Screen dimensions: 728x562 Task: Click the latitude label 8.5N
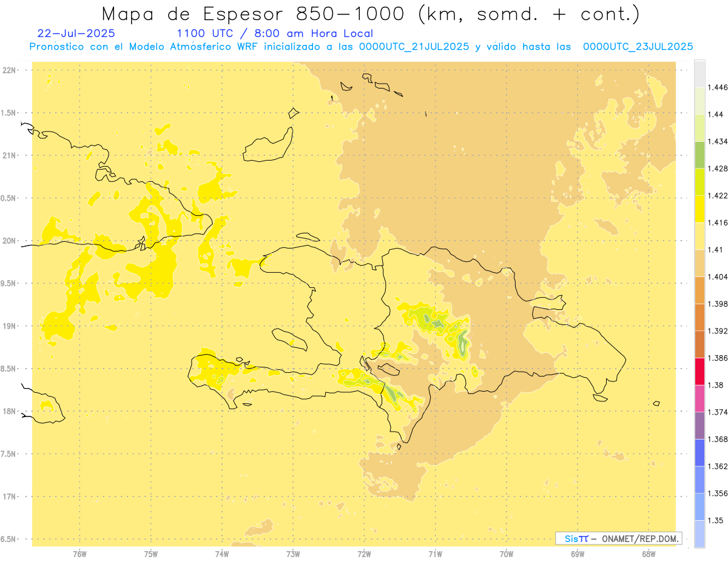point(8,369)
